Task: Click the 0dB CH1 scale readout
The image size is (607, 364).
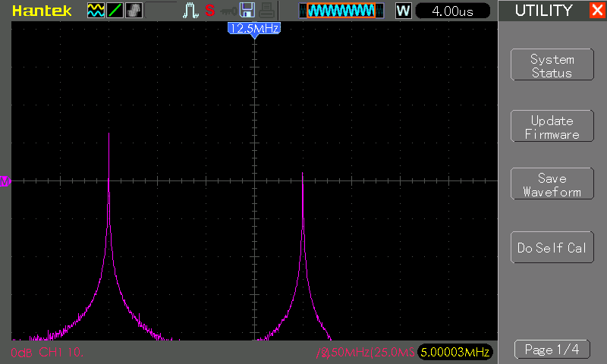Action: point(47,353)
